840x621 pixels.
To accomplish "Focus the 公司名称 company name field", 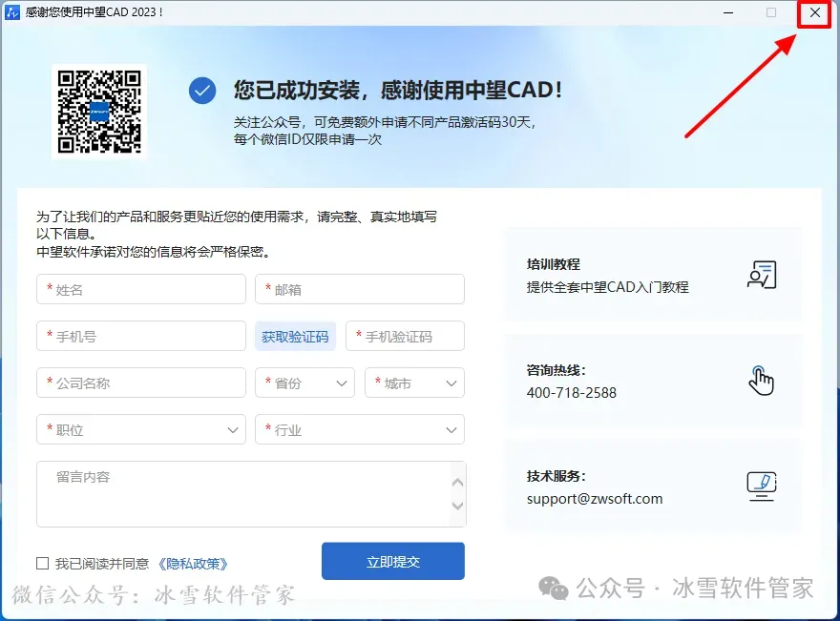I will click(x=141, y=383).
